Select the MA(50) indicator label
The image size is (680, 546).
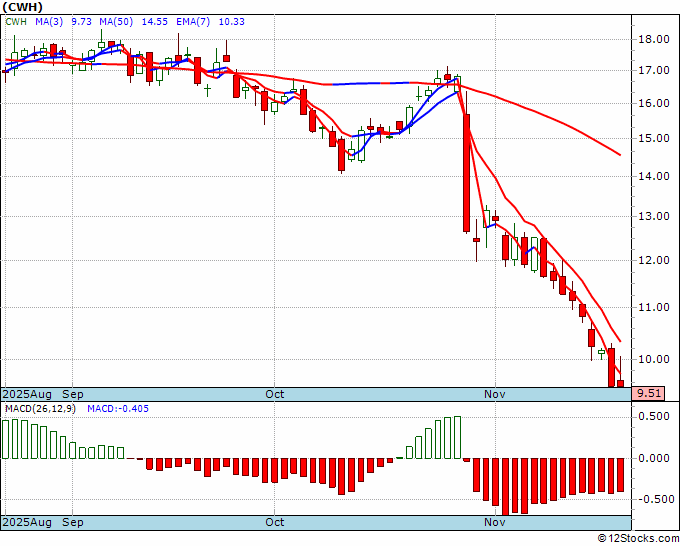point(116,21)
